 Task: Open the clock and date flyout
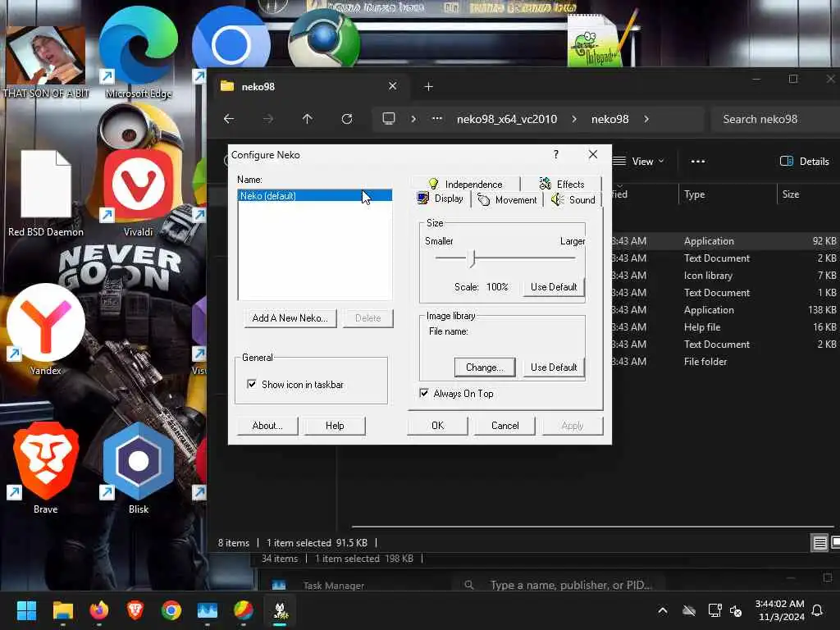point(779,610)
